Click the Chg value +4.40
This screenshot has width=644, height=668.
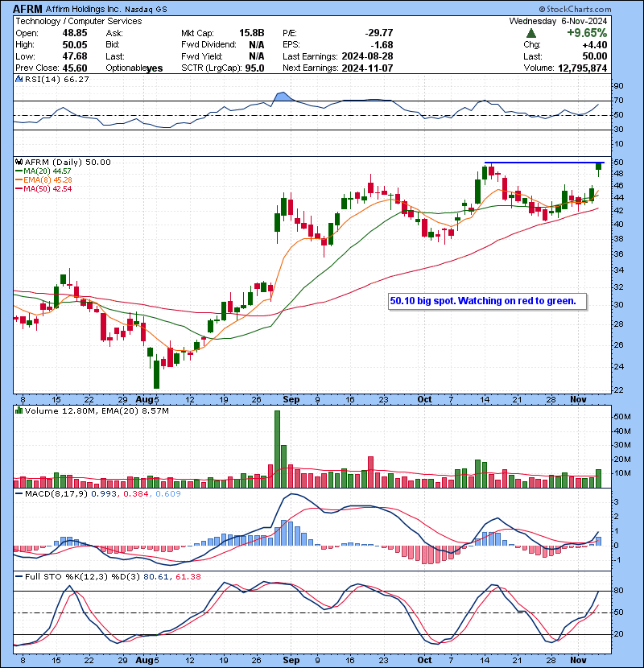tap(595, 45)
